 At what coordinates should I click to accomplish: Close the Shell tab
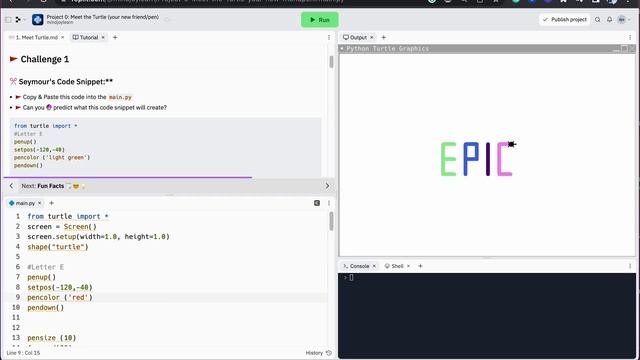point(408,266)
